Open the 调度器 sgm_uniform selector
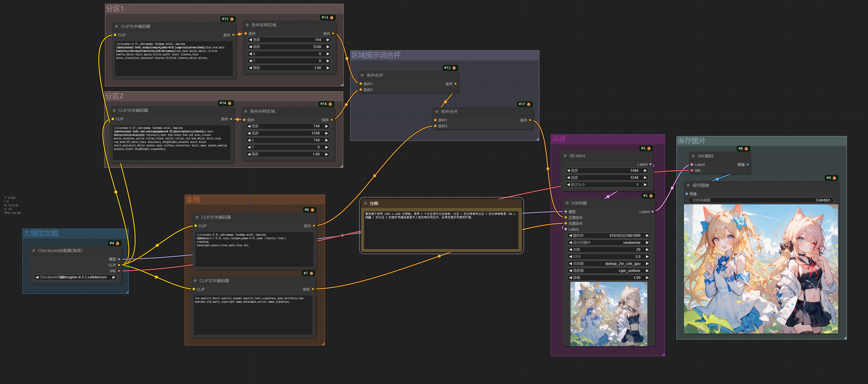Viewport: 868px width, 384px height. click(x=609, y=270)
